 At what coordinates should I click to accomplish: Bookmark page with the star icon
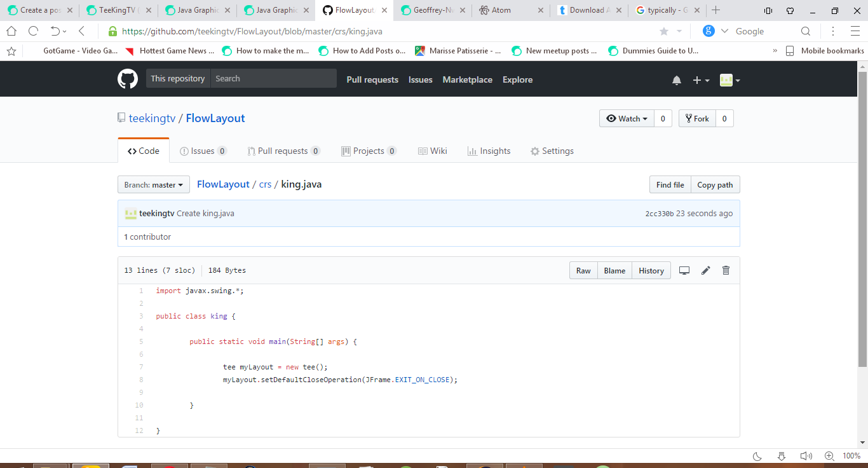664,31
